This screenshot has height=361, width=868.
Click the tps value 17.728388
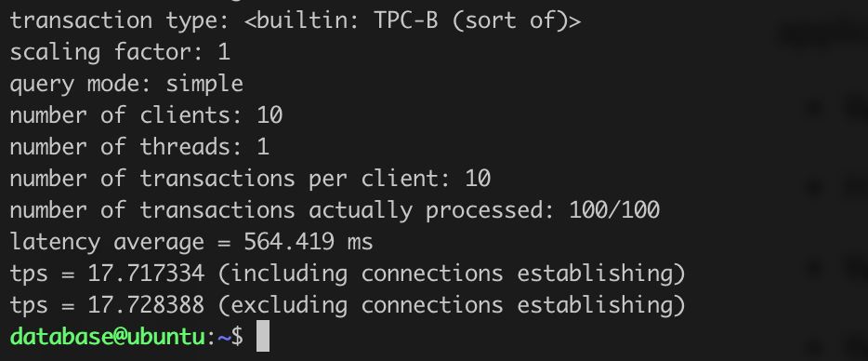(x=146, y=305)
